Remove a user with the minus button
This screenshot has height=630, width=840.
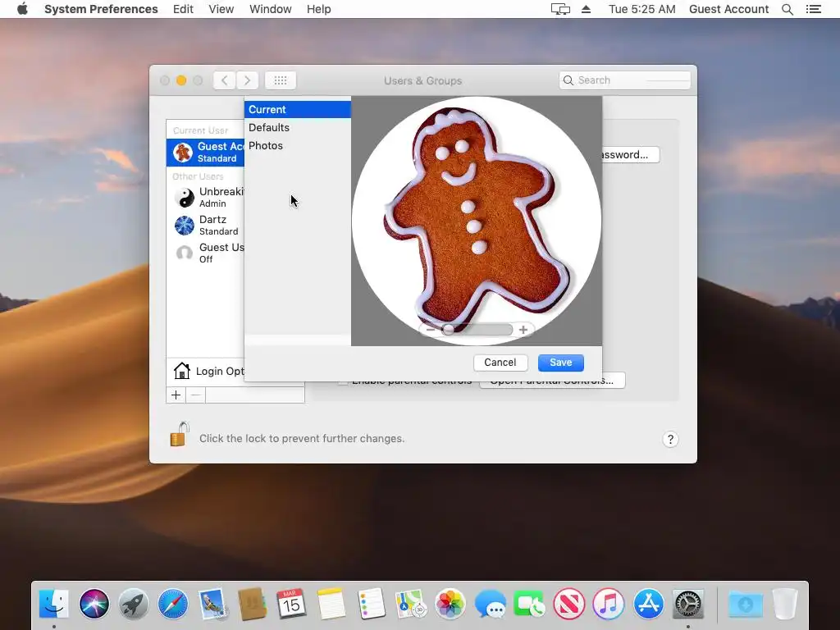195,395
